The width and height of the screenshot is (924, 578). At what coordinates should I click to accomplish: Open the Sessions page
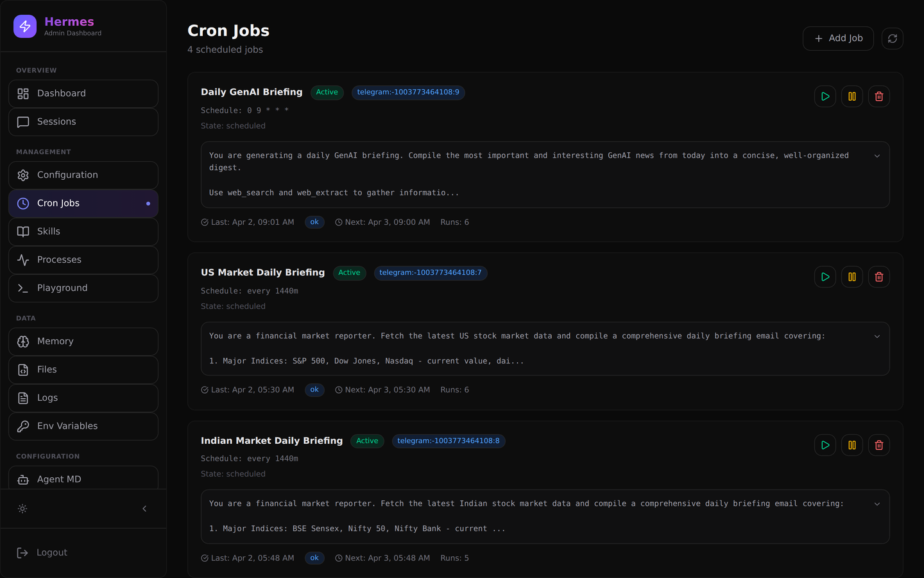pyautogui.click(x=83, y=122)
